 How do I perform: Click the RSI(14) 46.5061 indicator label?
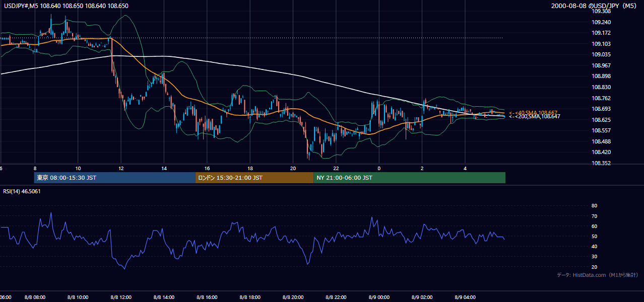pos(21,191)
